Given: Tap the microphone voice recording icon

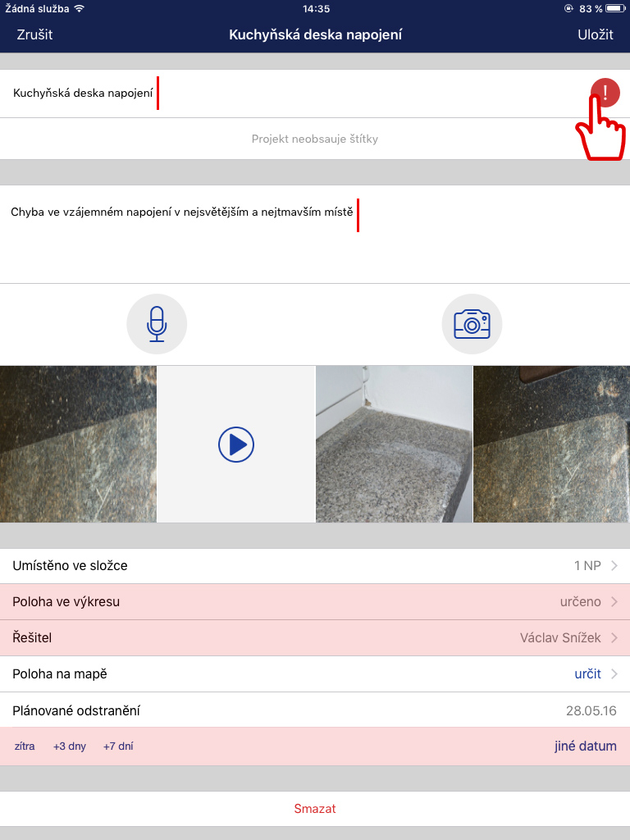Looking at the screenshot, I should click(x=157, y=324).
